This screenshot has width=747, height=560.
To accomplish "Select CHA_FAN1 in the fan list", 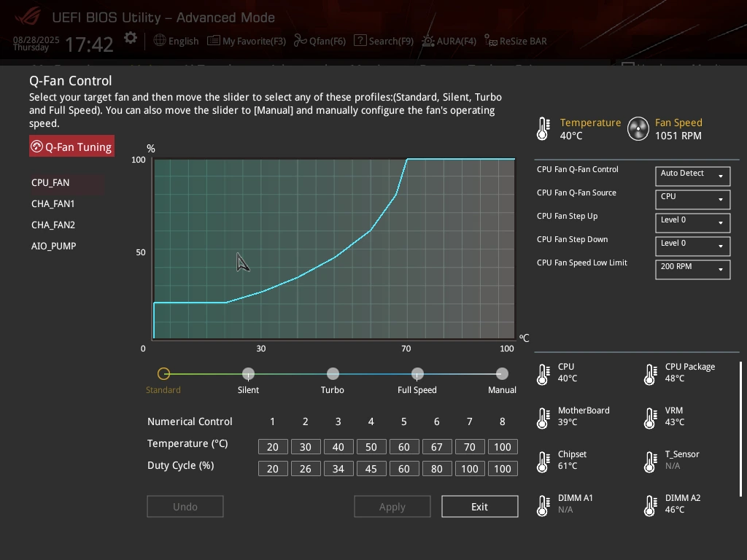I will 53,204.
